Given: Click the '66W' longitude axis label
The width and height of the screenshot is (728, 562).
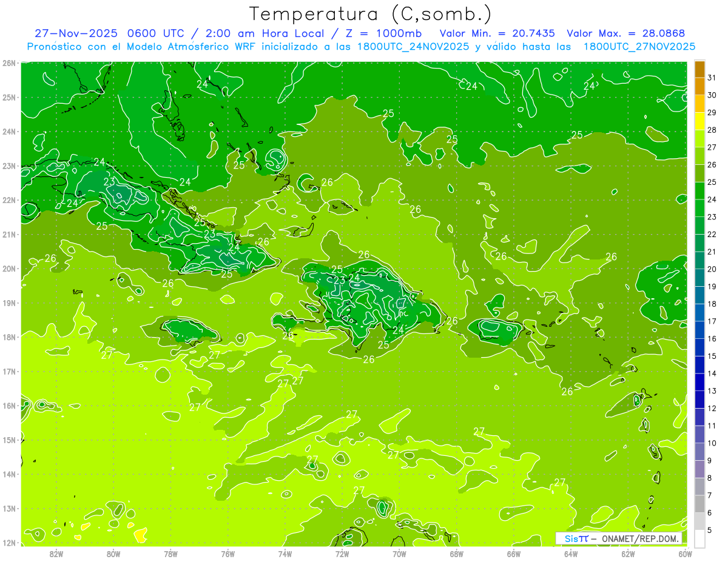Looking at the screenshot, I should point(514,554).
